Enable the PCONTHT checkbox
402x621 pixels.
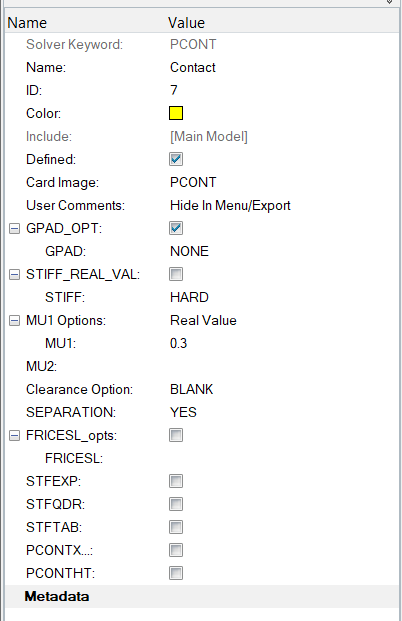point(176,573)
